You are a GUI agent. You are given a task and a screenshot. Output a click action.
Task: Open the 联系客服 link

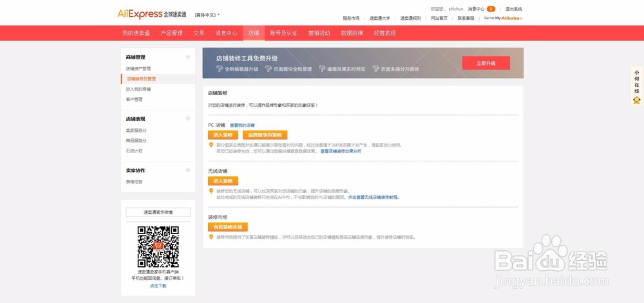click(466, 18)
